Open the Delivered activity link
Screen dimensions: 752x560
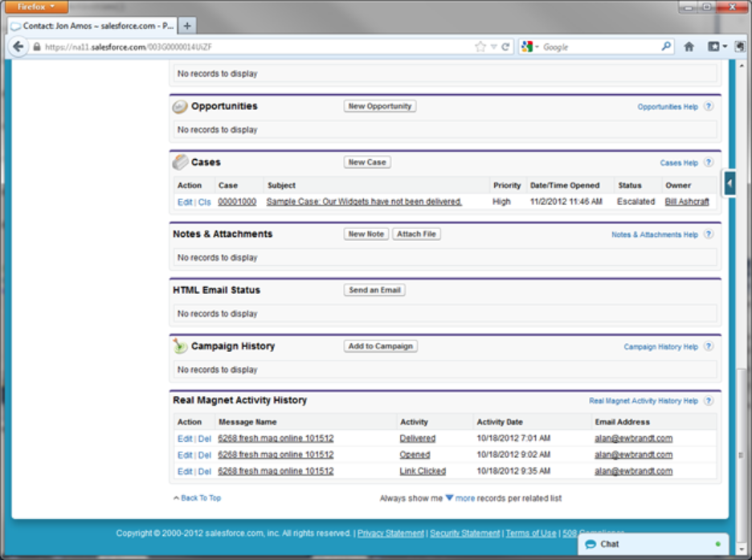[417, 439]
